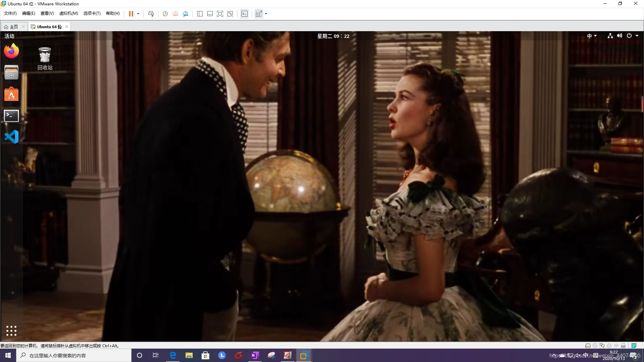Click the network adapter status icon

coord(602,346)
